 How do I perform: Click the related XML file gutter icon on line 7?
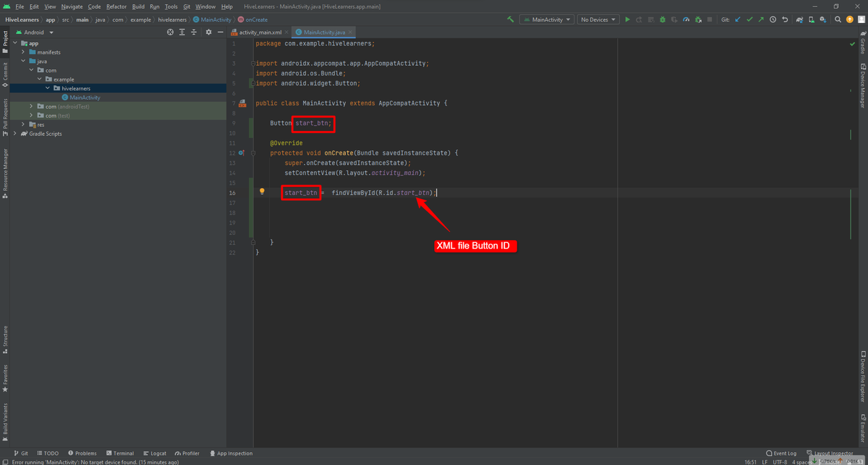point(243,103)
